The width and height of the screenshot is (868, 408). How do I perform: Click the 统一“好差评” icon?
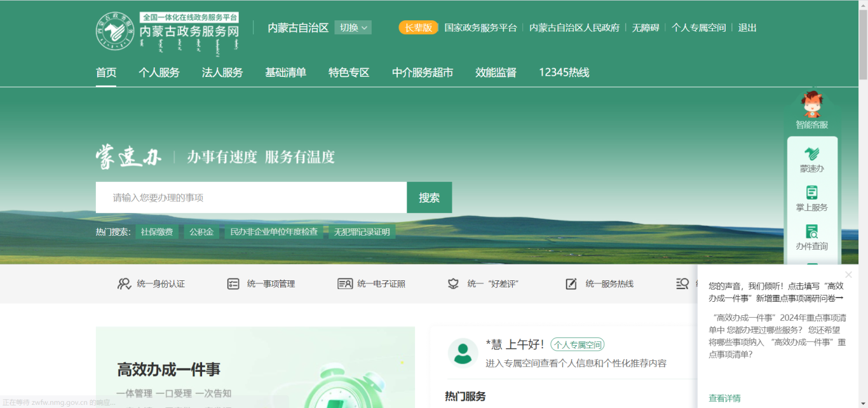tap(453, 283)
